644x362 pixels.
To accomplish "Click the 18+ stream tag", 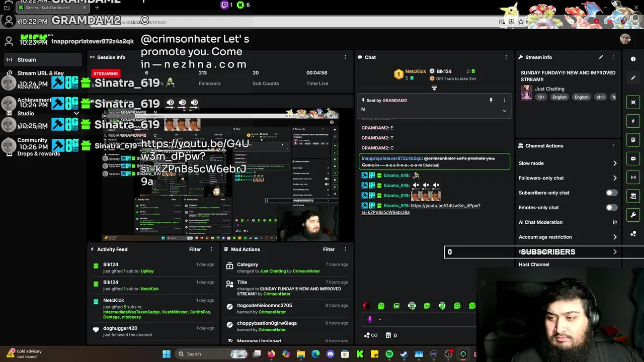I will pyautogui.click(x=540, y=97).
